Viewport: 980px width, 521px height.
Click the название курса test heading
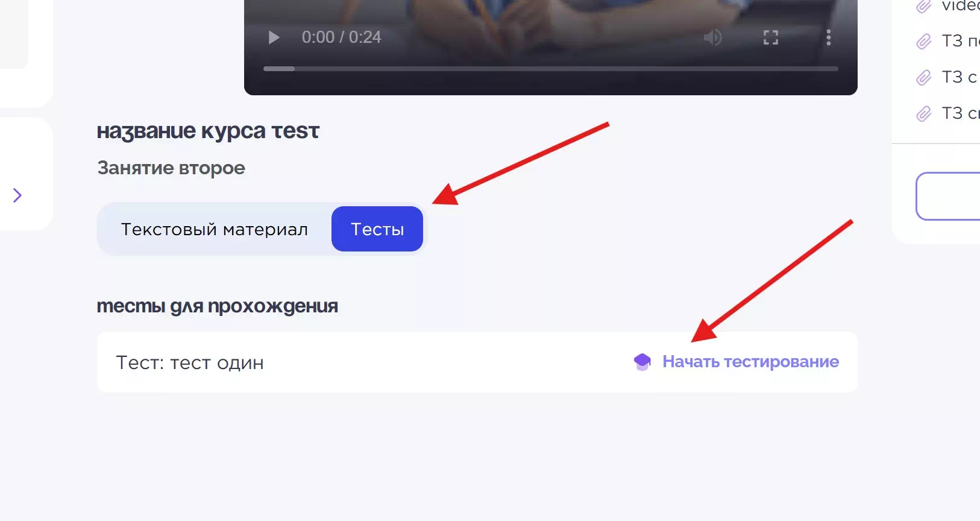click(x=208, y=131)
